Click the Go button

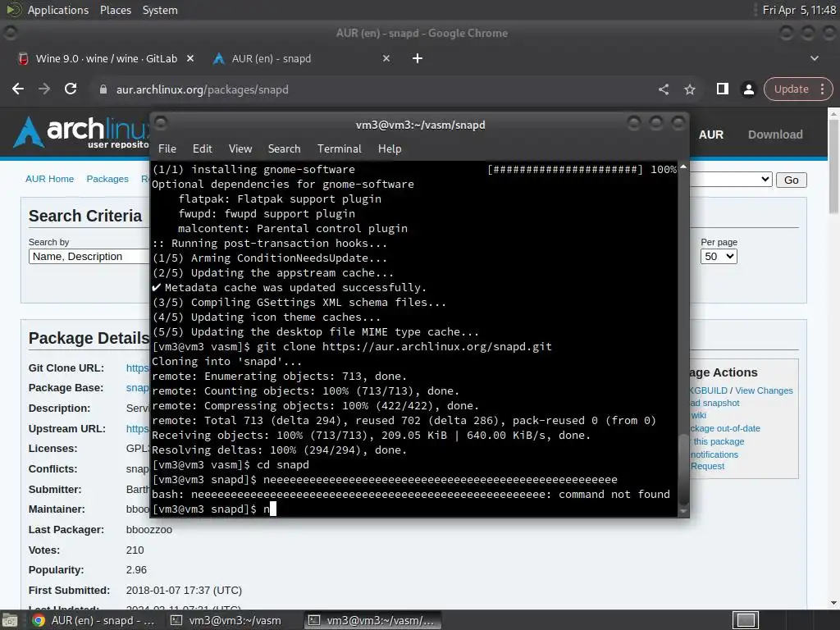[792, 180]
